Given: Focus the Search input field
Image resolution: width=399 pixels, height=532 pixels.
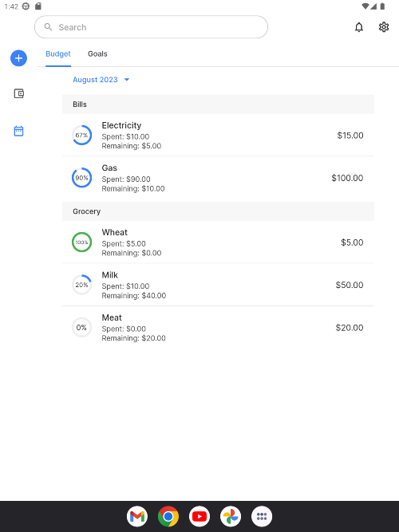Looking at the screenshot, I should tap(151, 27).
